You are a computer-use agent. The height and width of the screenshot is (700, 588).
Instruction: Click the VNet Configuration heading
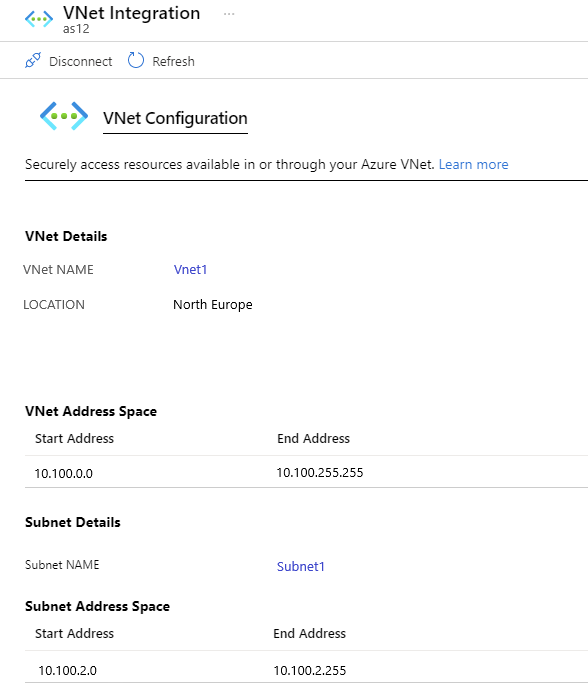[x=175, y=118]
